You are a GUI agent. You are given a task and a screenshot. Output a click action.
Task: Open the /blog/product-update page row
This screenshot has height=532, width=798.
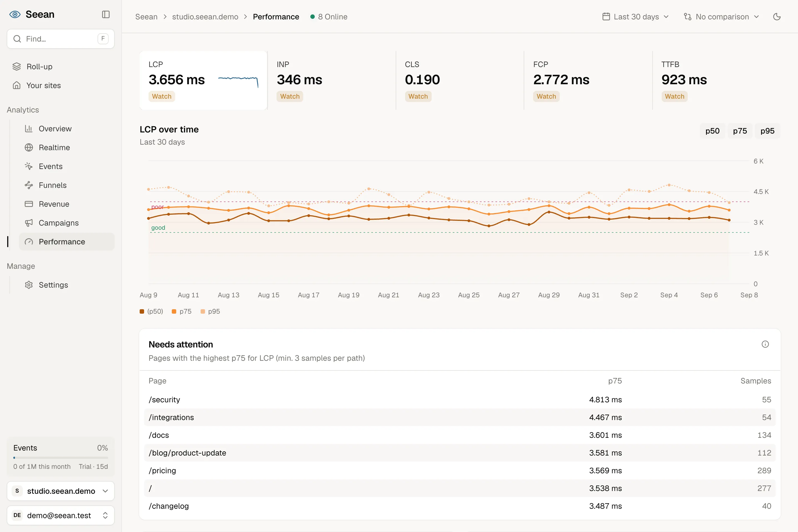click(x=460, y=452)
